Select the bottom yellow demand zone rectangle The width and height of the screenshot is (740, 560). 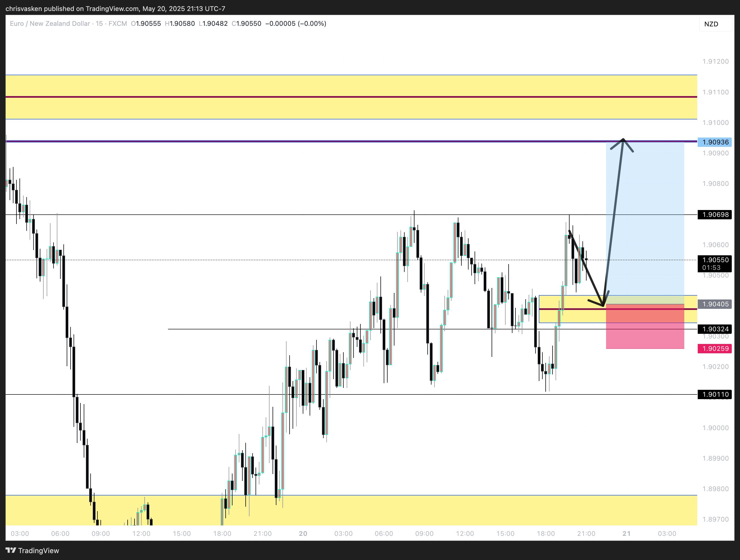click(351, 510)
